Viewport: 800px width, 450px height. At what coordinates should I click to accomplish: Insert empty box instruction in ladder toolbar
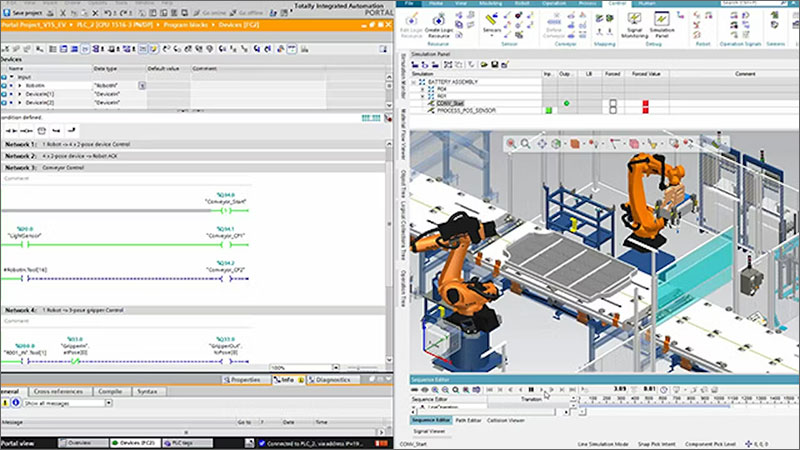(x=41, y=130)
